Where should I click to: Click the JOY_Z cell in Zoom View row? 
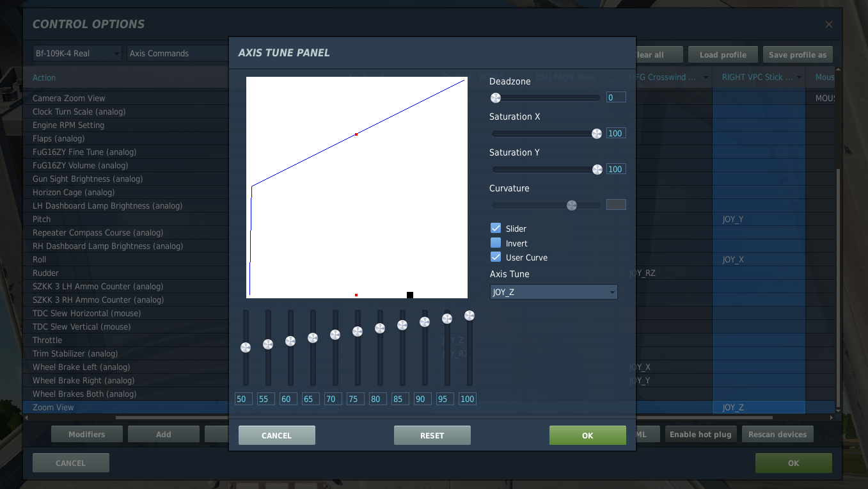[x=759, y=407]
